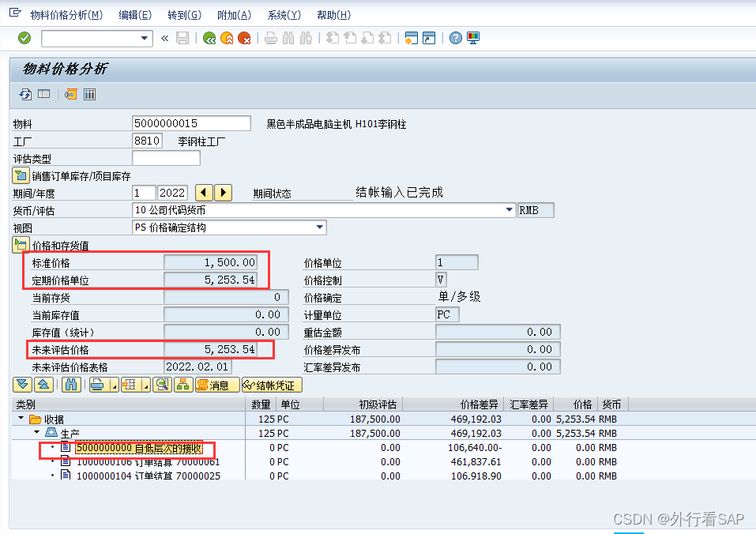Click the command field collapse chevrons
This screenshot has height=534, width=756.
point(165,38)
